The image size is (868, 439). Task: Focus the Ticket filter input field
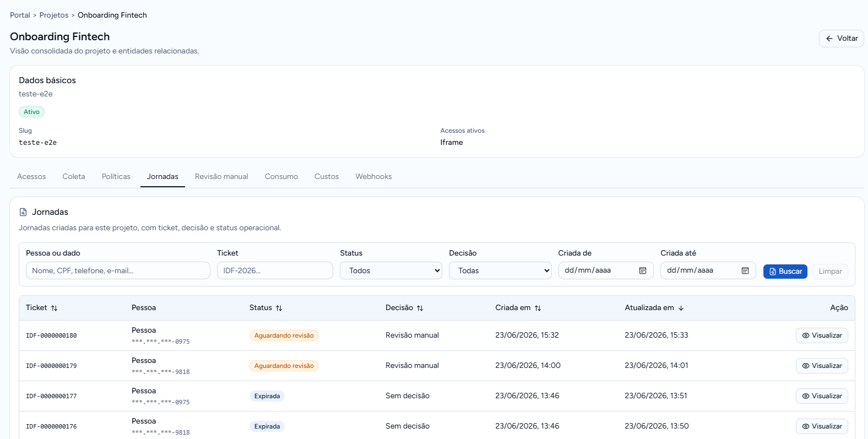click(x=275, y=270)
